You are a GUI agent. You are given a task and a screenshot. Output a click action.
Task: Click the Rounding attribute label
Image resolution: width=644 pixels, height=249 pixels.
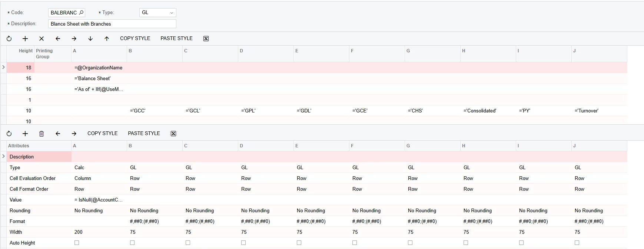(20, 210)
